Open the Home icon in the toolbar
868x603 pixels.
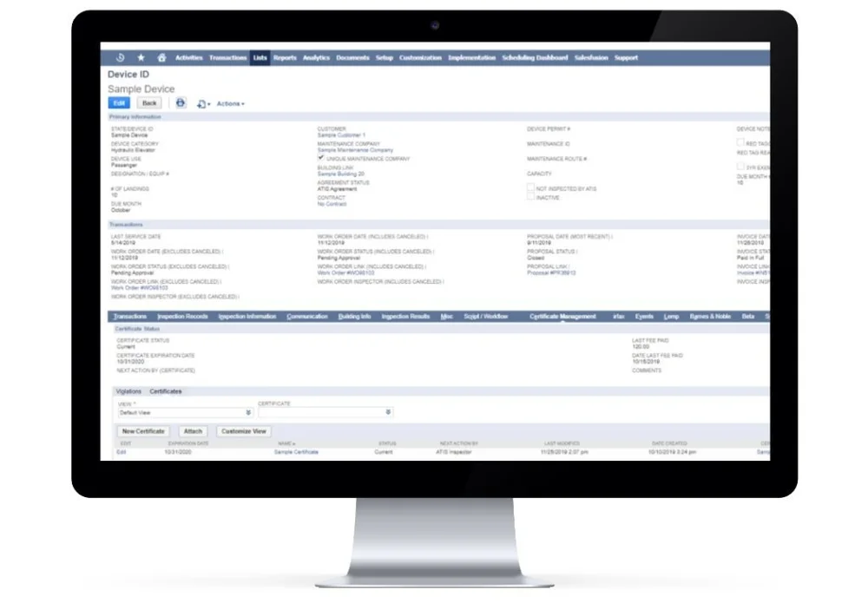tap(161, 57)
